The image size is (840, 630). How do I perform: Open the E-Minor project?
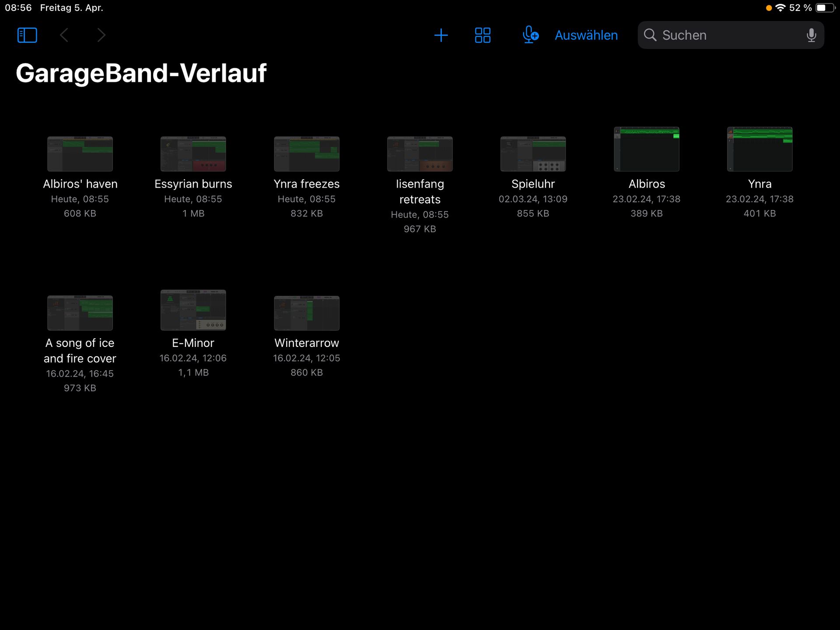pyautogui.click(x=193, y=310)
